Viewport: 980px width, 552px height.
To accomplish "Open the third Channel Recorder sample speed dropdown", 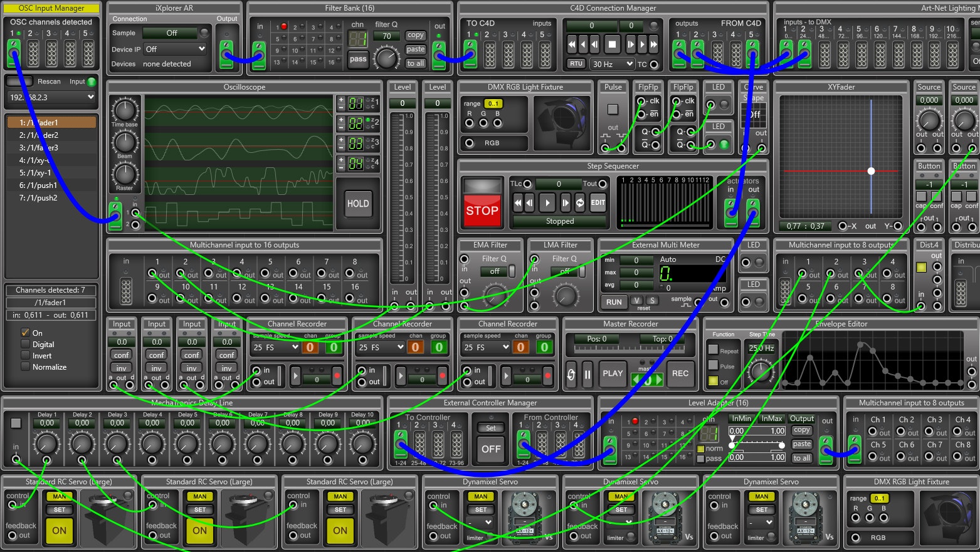I will tap(486, 347).
